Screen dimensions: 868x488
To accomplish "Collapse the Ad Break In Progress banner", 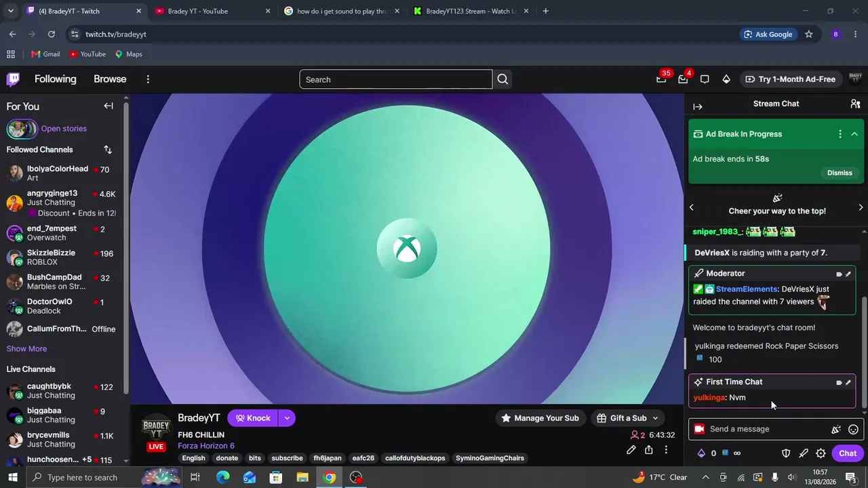I will coord(854,134).
